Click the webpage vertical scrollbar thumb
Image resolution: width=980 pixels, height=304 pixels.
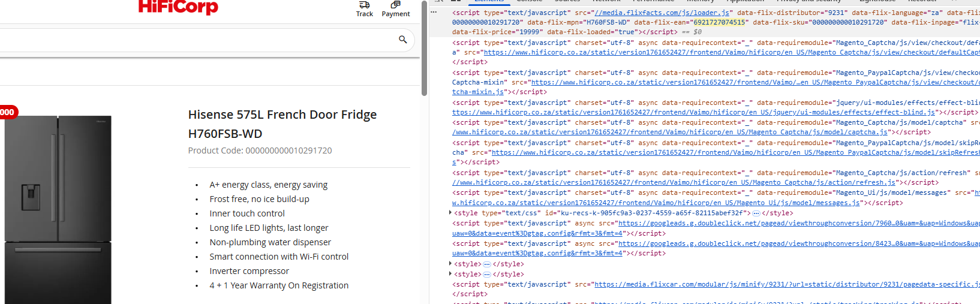click(x=424, y=48)
